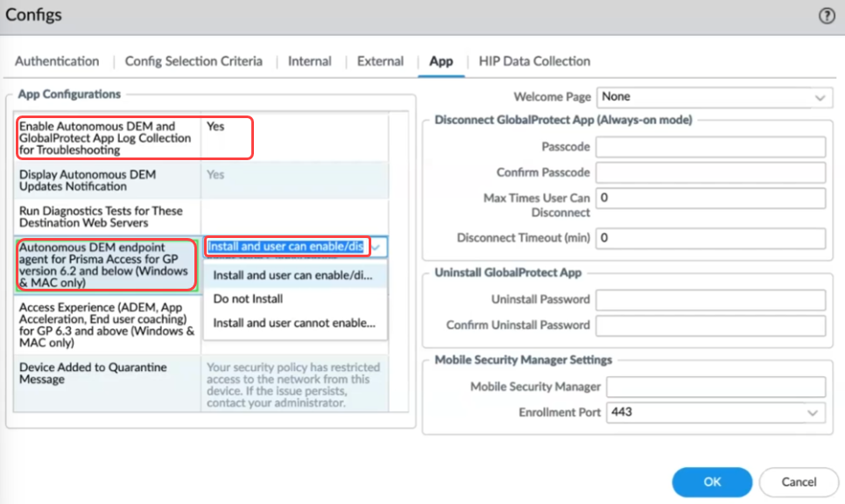Open the Config Selection Criteria tab

click(x=194, y=61)
